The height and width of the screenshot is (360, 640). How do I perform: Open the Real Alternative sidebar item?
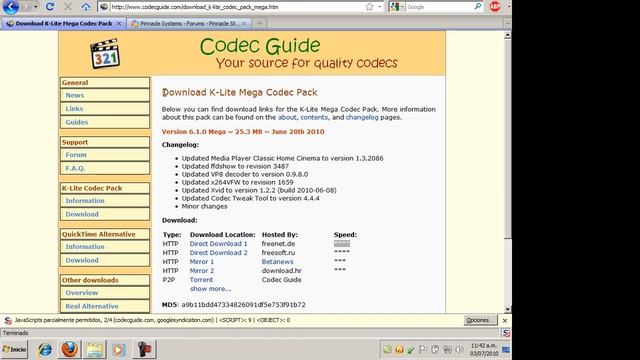pyautogui.click(x=105, y=306)
